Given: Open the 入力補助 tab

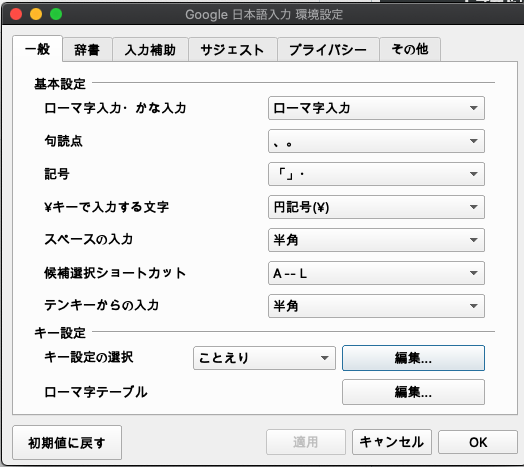Looking at the screenshot, I should [150, 50].
